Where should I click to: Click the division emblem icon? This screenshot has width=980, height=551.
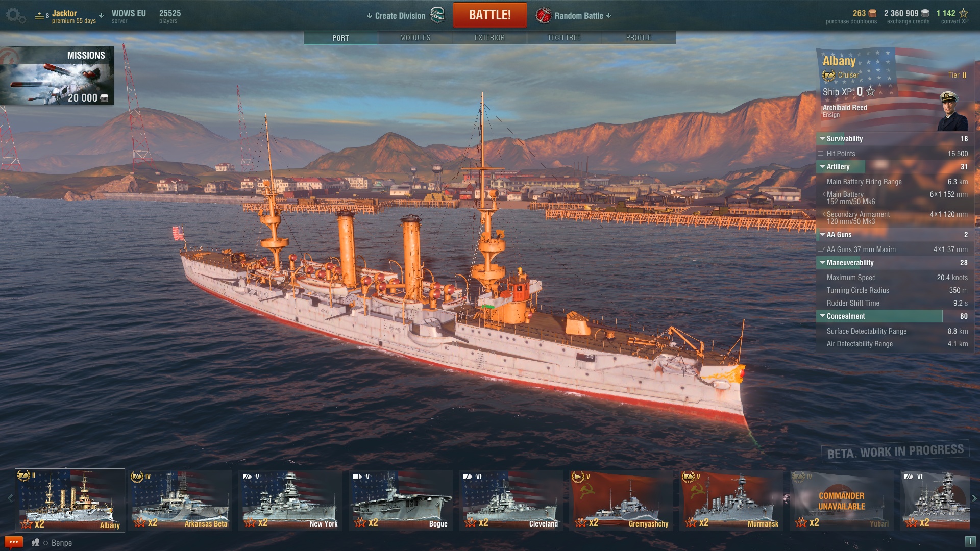coord(437,15)
